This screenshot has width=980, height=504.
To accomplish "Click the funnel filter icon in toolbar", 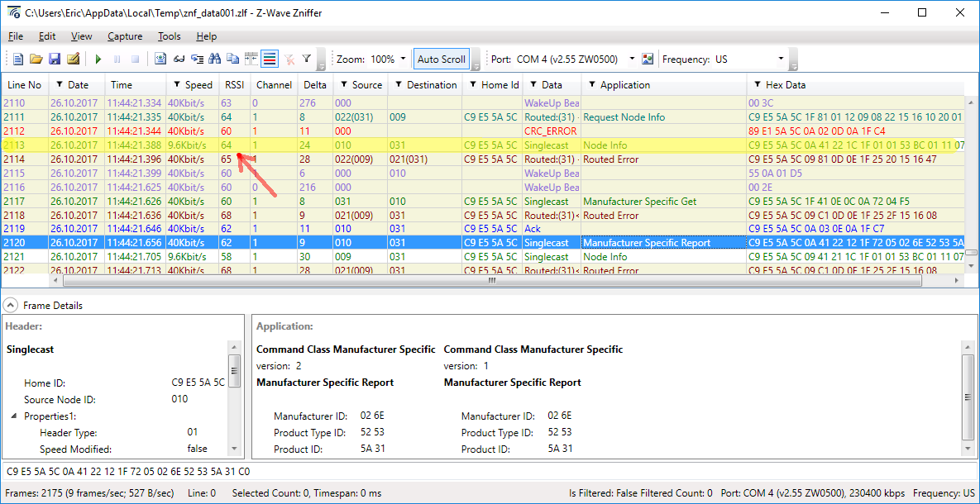I will coord(307,59).
